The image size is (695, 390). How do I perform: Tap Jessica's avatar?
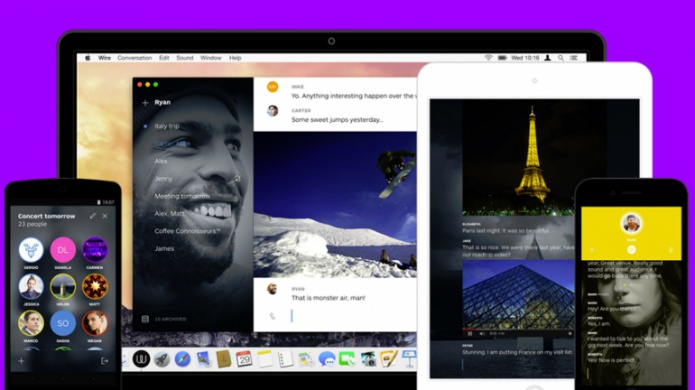tap(31, 287)
